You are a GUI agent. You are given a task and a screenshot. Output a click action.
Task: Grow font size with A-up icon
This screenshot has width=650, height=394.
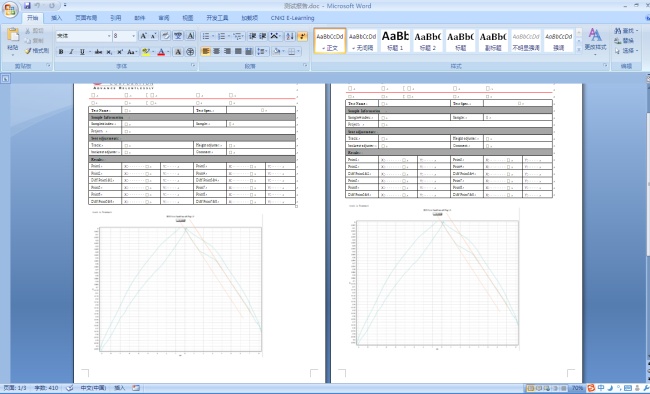(143, 36)
